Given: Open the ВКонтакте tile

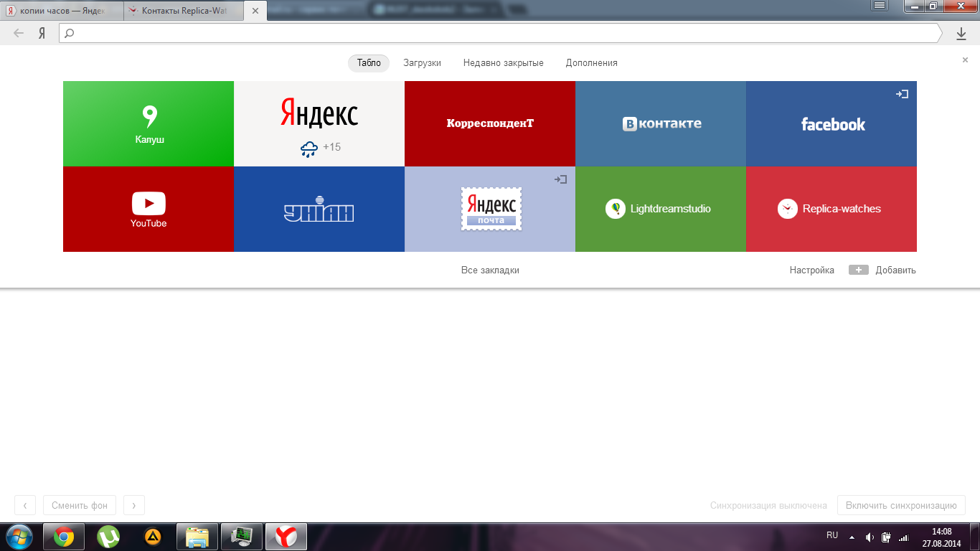Looking at the screenshot, I should click(x=661, y=123).
